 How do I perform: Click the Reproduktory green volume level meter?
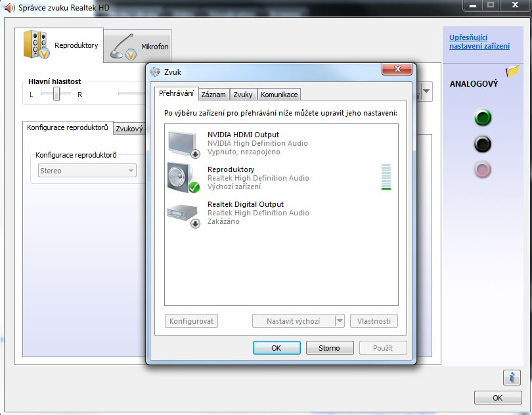click(x=386, y=177)
